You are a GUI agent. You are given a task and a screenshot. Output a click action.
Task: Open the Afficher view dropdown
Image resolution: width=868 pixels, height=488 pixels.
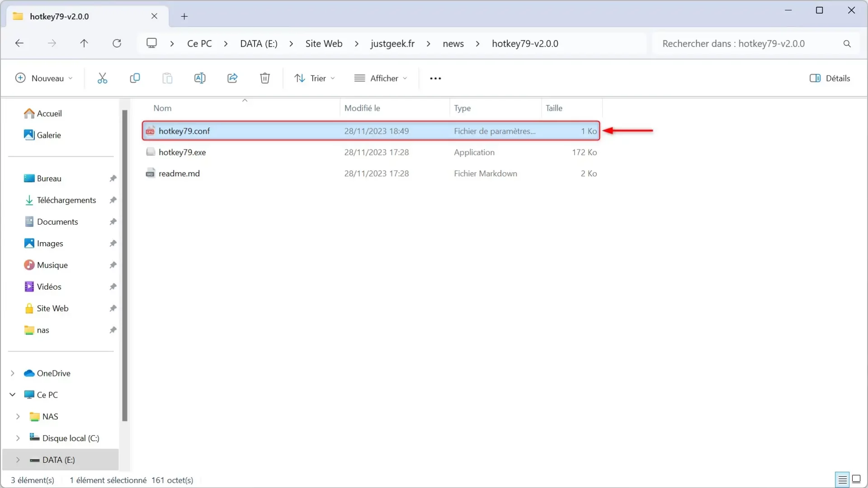point(381,78)
